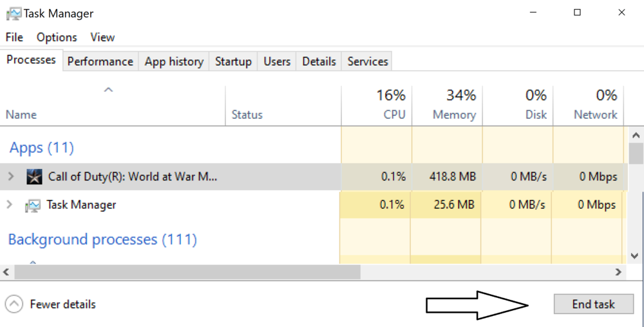Click the Task Manager process icon
This screenshot has width=644, height=327.
(x=32, y=205)
